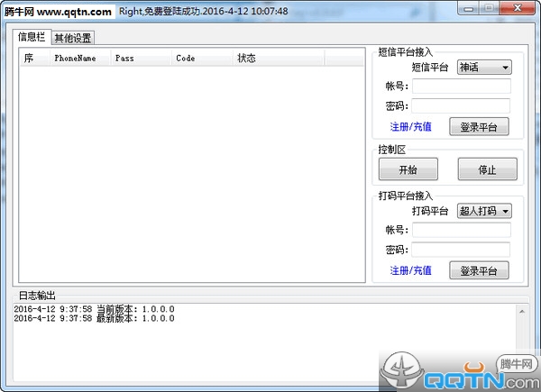Switch to the 信息栏 tab
The image size is (541, 392).
32,37
